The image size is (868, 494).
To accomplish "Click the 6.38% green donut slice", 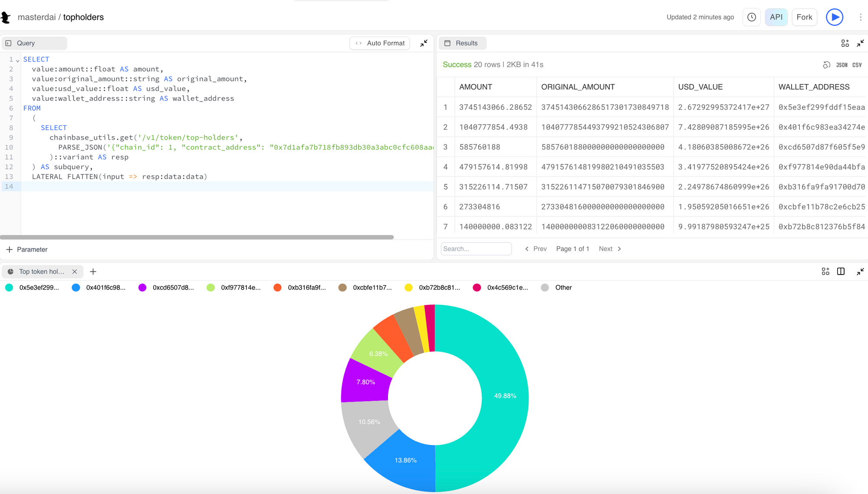I will 378,354.
